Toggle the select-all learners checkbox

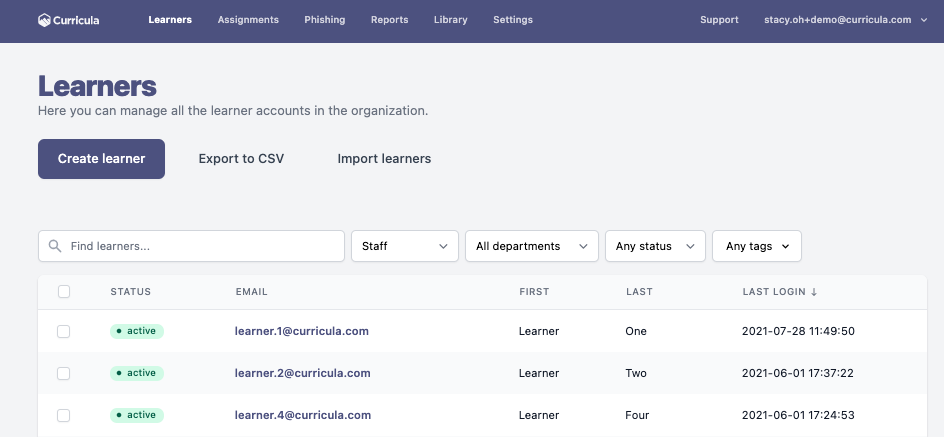[x=64, y=292]
